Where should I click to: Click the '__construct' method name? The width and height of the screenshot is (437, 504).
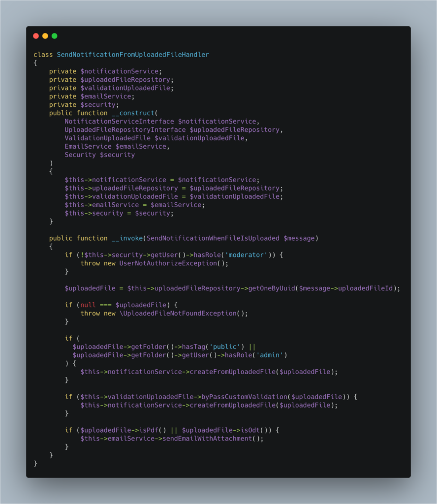tap(133, 113)
